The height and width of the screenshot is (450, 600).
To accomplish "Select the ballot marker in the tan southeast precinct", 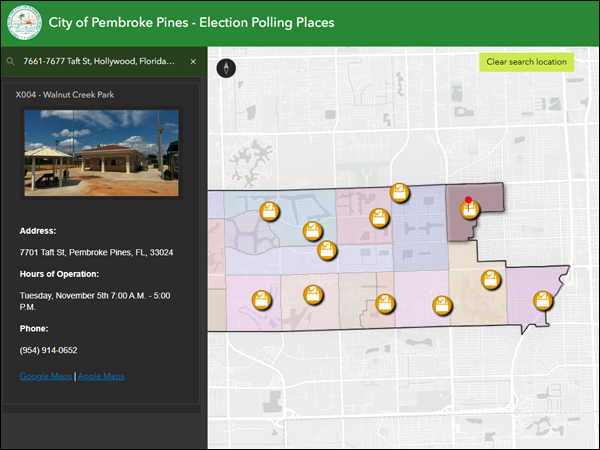I will pos(490,279).
